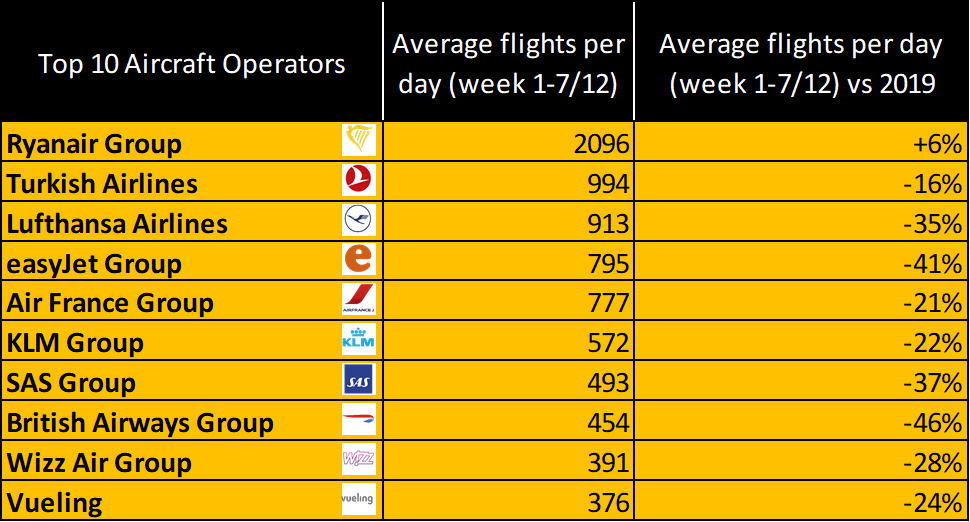This screenshot has width=970, height=522.
Task: Select the Air France logo icon
Action: coord(358,301)
